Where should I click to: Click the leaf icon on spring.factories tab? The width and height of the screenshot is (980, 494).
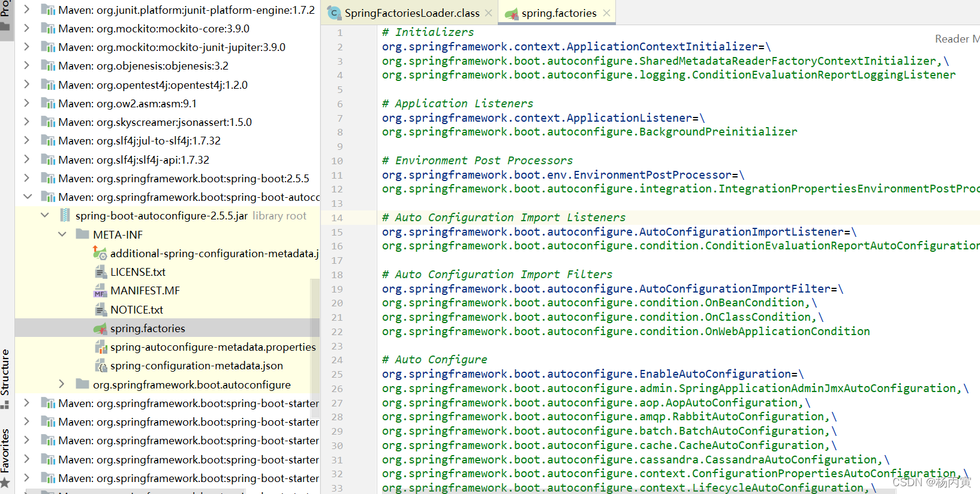512,13
